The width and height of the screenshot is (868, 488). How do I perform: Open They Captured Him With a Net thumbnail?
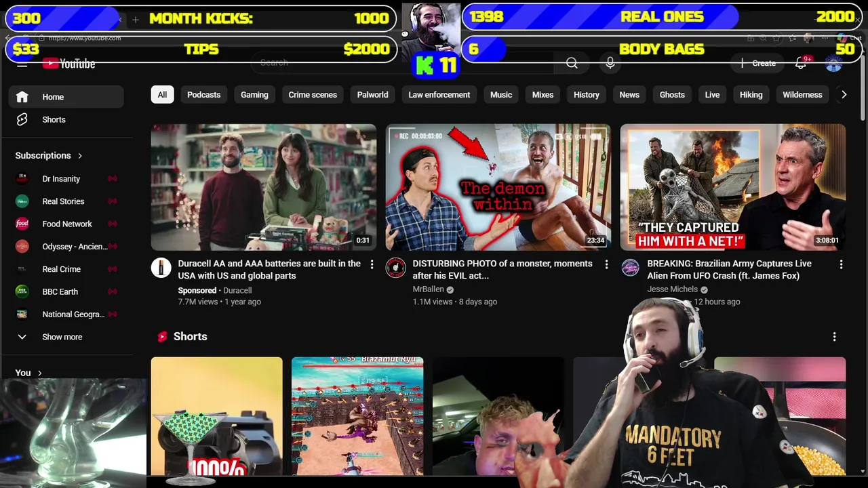(733, 187)
